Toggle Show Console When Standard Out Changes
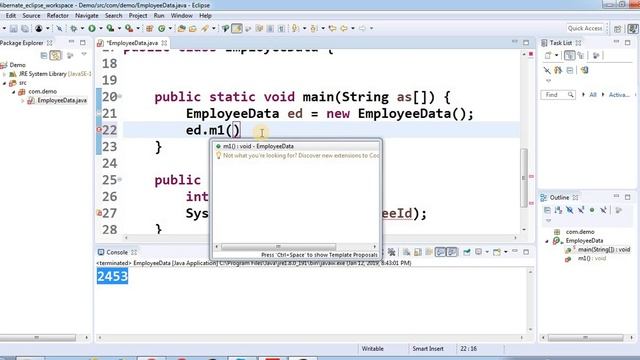The image size is (640, 360). (x=440, y=252)
